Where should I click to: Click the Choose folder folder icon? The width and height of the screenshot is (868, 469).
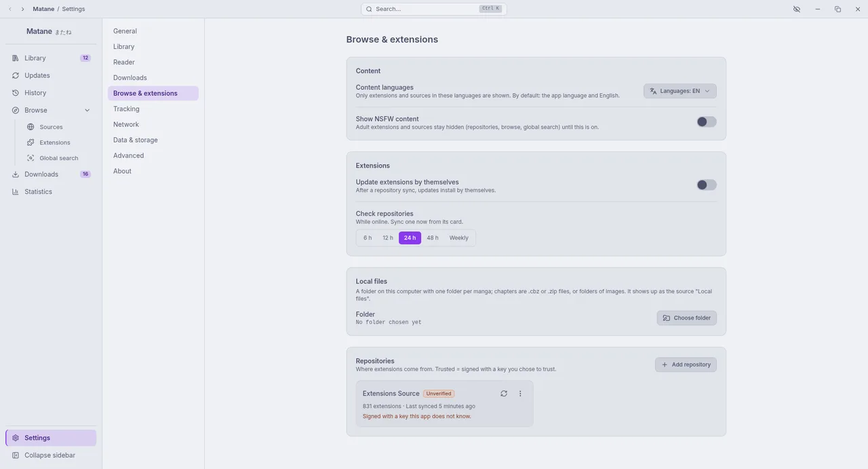pos(667,318)
